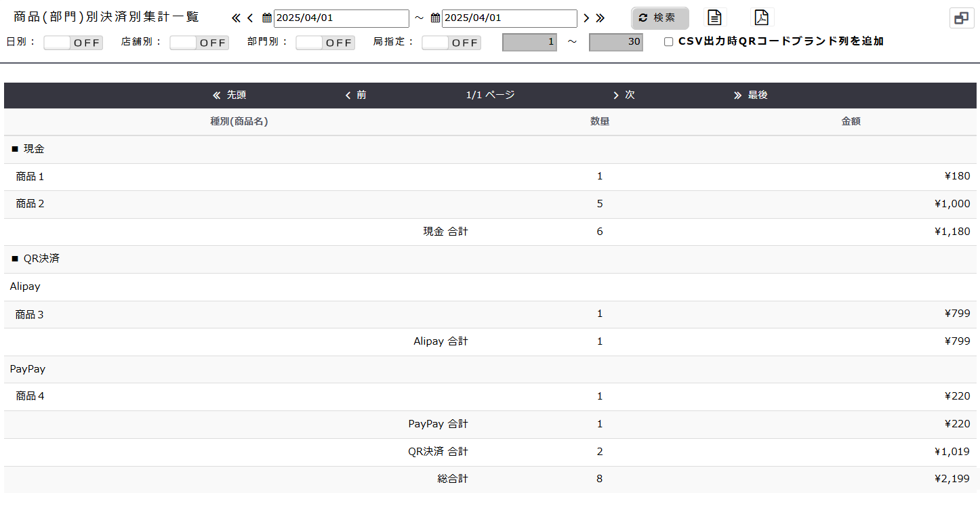Click calendar icon beside start date
980x512 pixels.
[267, 18]
